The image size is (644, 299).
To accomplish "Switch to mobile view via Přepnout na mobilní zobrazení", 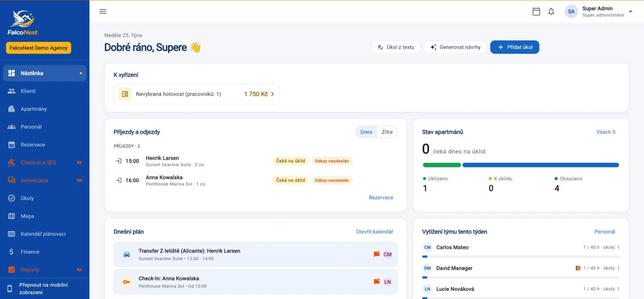I will point(45,289).
